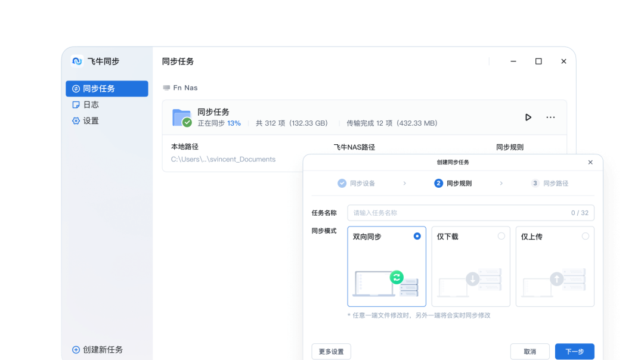Open the 同步任务 sidebar item
This screenshot has height=360, width=644.
point(107,89)
